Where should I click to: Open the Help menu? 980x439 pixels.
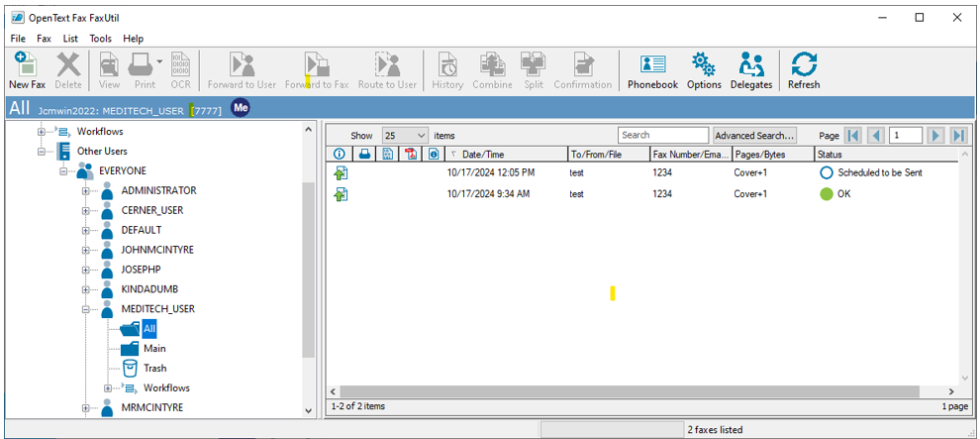click(x=133, y=38)
